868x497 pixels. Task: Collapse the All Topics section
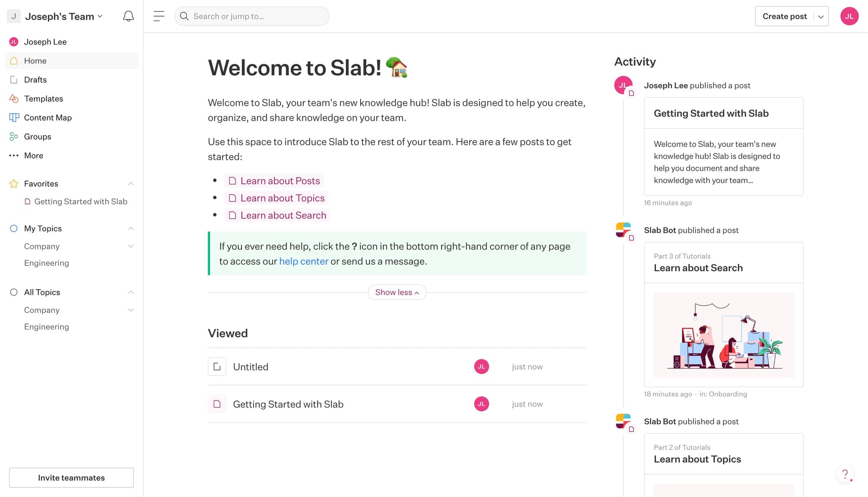coord(131,292)
